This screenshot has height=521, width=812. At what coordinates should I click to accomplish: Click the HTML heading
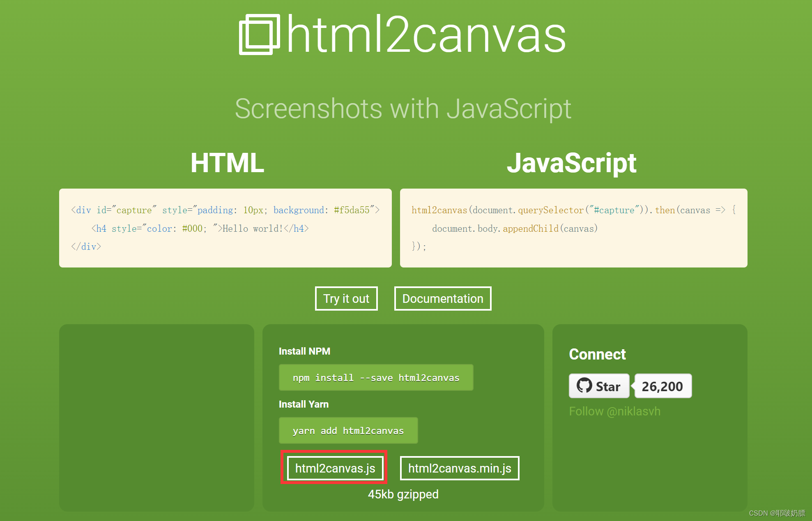point(227,163)
